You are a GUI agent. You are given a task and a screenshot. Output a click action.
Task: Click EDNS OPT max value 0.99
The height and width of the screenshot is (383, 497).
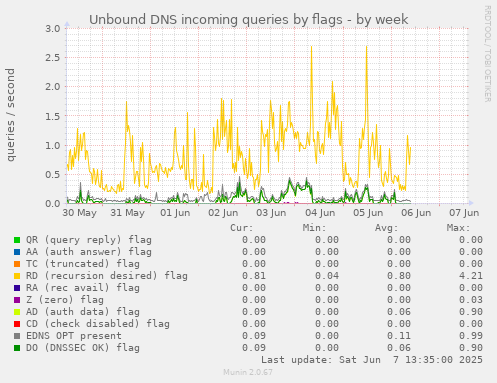[x=471, y=336]
